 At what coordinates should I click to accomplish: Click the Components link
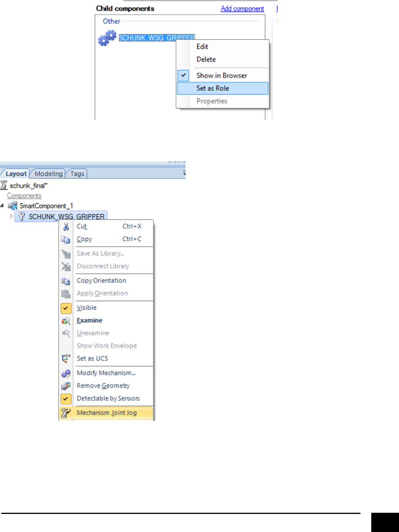(24, 196)
